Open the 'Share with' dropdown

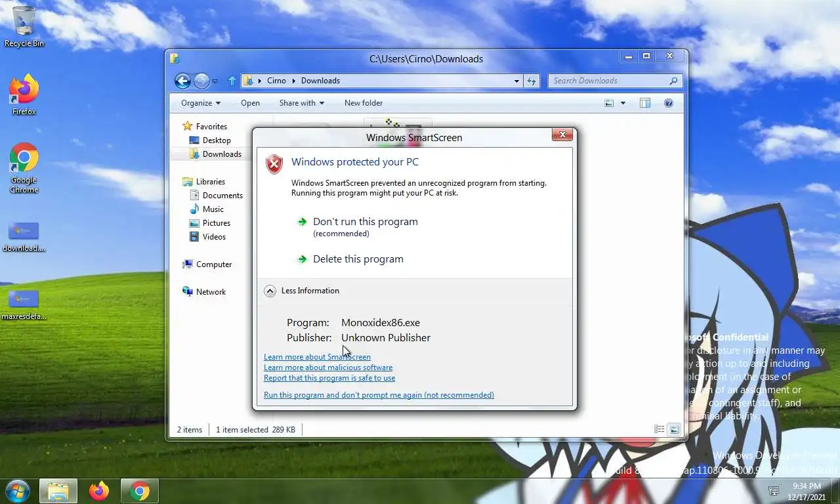coord(302,103)
